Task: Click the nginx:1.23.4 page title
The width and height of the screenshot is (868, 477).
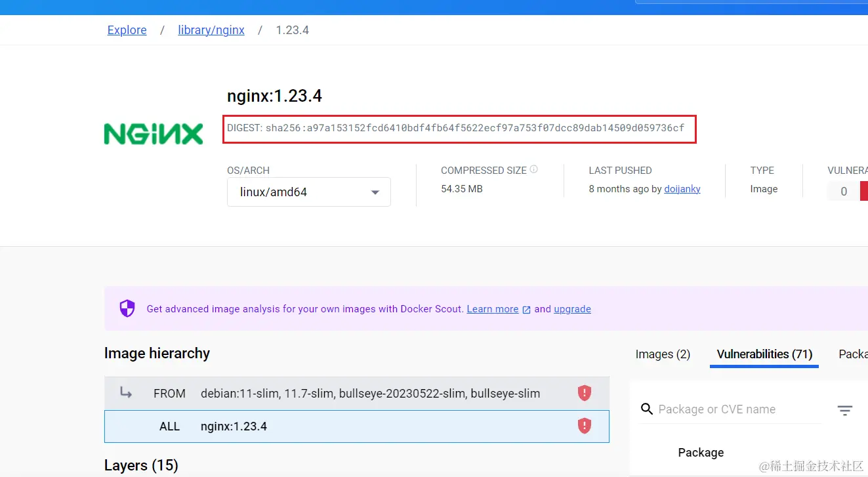Action: coord(274,96)
